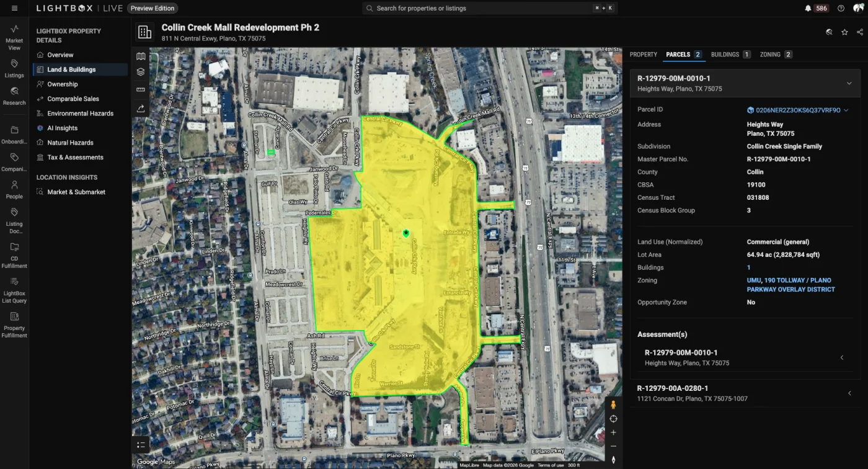Viewport: 868px width, 469px height.
Task: Open Companies in left rail
Action: click(14, 163)
